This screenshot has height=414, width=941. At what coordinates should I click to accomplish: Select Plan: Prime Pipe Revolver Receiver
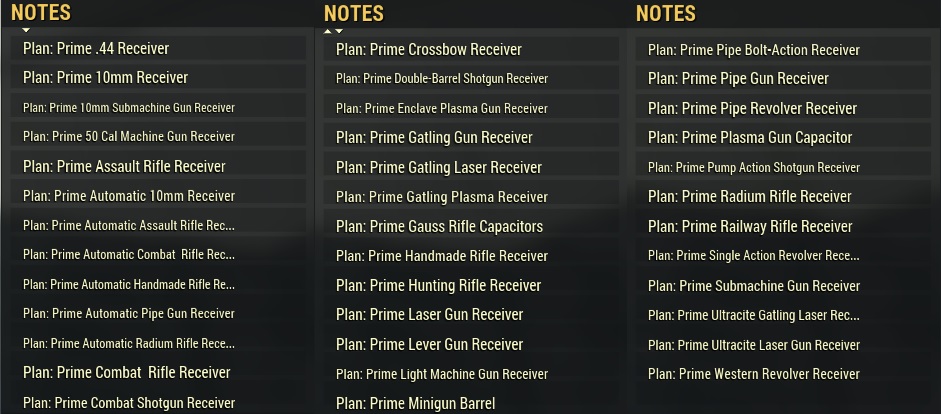(x=752, y=108)
